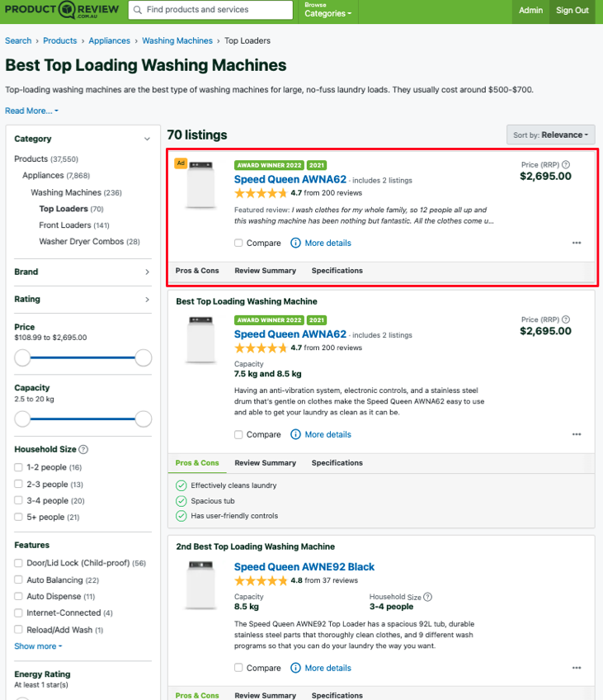Tick Compare on the ad Speed Queen AWNA62
603x700 pixels.
[238, 243]
